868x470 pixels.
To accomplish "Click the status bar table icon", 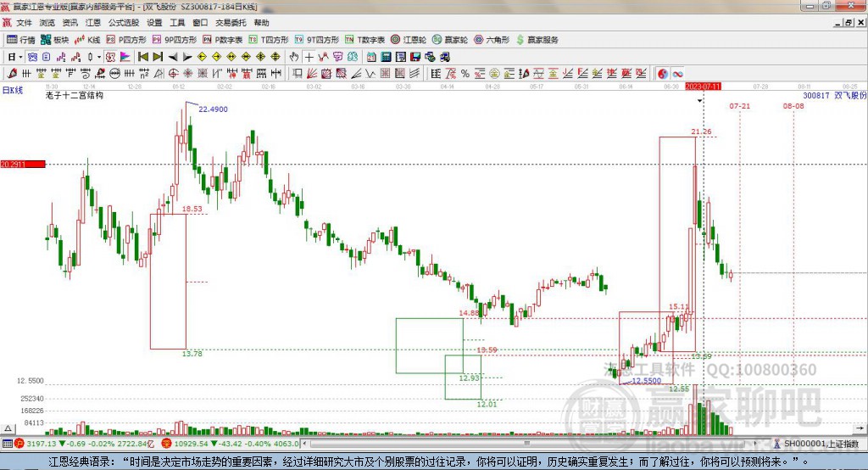I will (7, 444).
